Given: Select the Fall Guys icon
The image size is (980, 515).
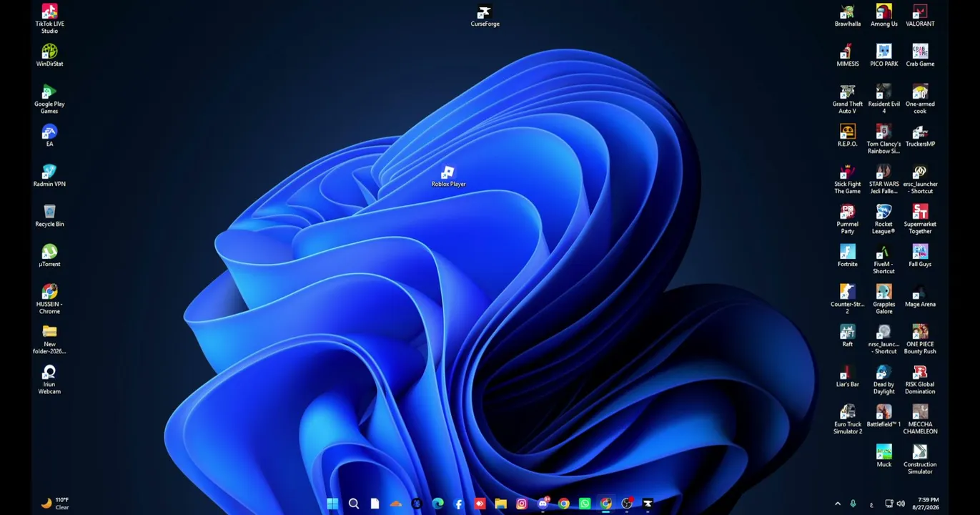Looking at the screenshot, I should [920, 255].
